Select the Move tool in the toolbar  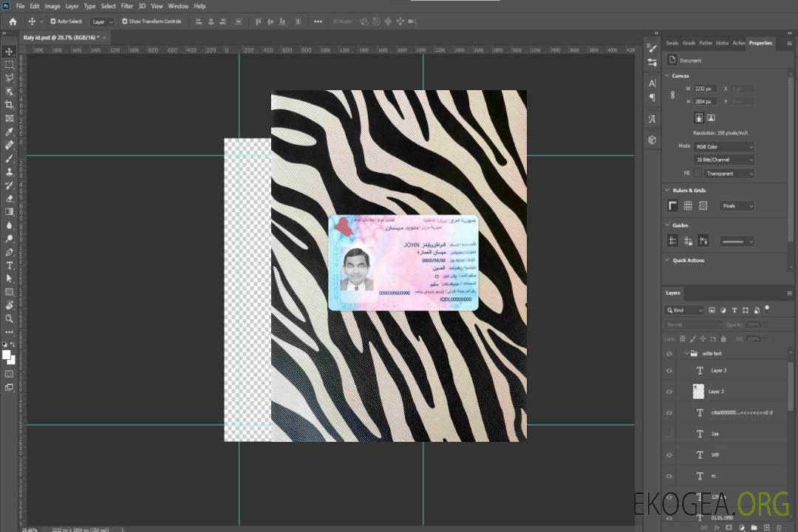10,51
